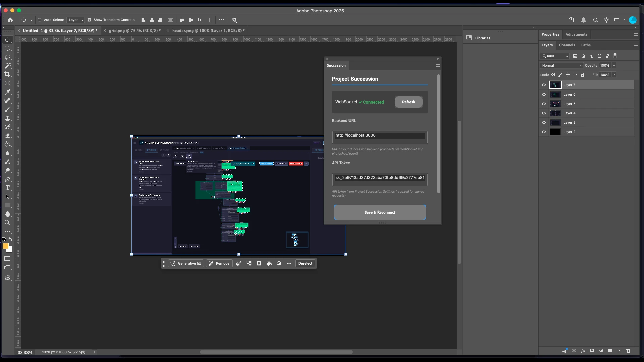The image size is (644, 362).
Task: Select the Lasso tool
Action: point(7,57)
